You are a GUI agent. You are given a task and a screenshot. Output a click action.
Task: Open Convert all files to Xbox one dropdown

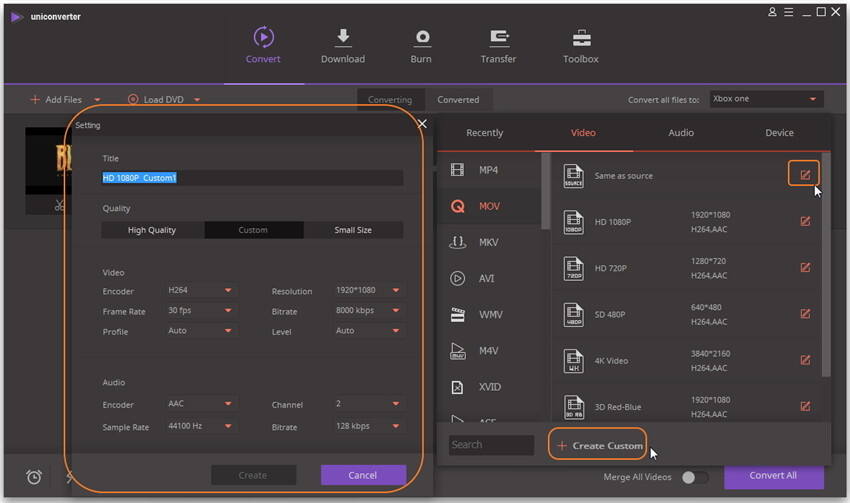tap(767, 99)
